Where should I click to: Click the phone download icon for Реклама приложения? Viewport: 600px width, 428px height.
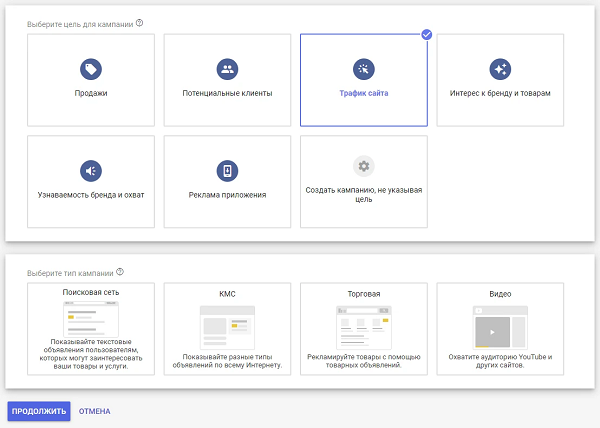tap(227, 171)
